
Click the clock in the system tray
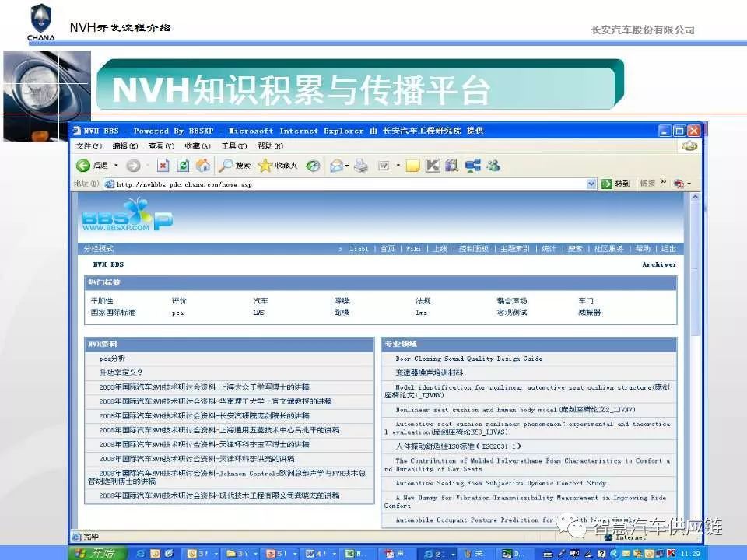(690, 553)
